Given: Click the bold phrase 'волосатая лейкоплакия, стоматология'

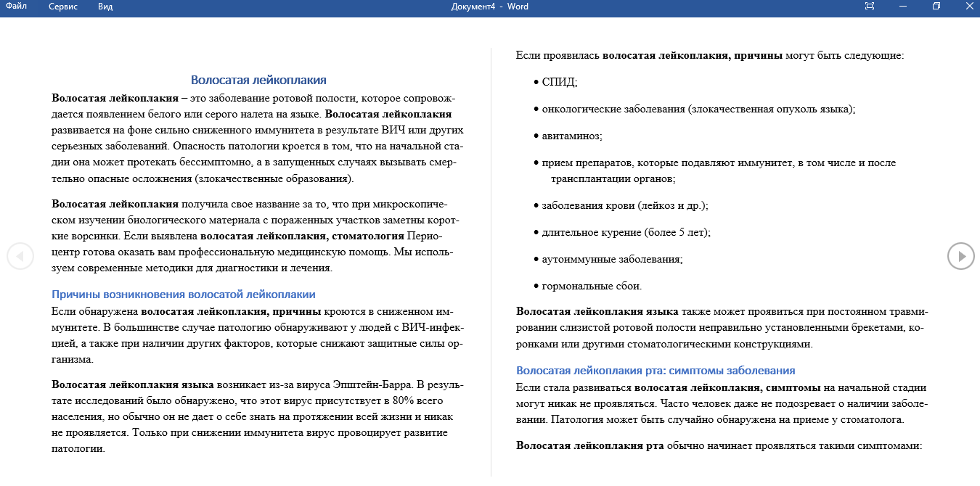Looking at the screenshot, I should click(302, 236).
